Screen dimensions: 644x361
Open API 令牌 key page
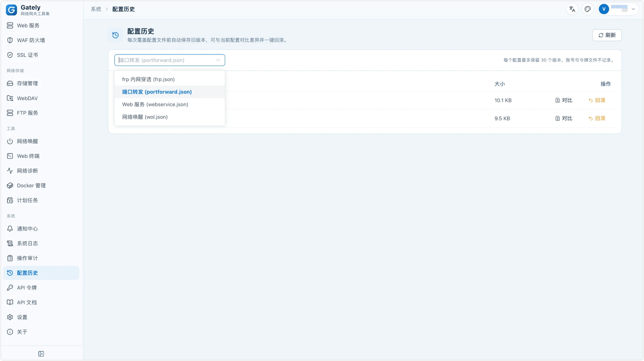[41, 288]
